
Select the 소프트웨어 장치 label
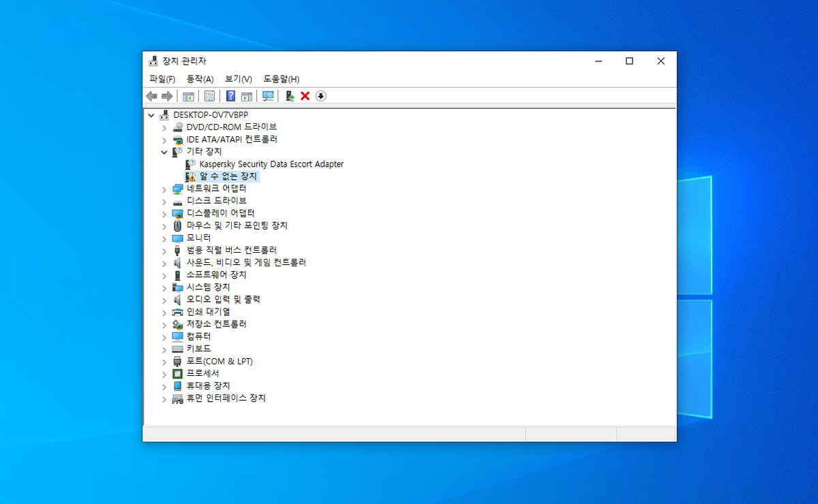coord(217,274)
